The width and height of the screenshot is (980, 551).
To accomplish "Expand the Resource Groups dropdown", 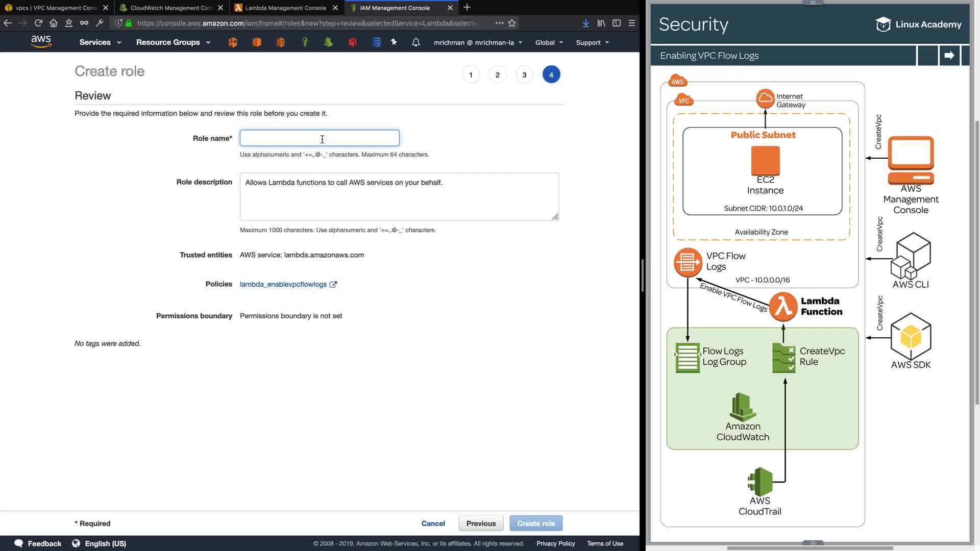I will (x=173, y=42).
